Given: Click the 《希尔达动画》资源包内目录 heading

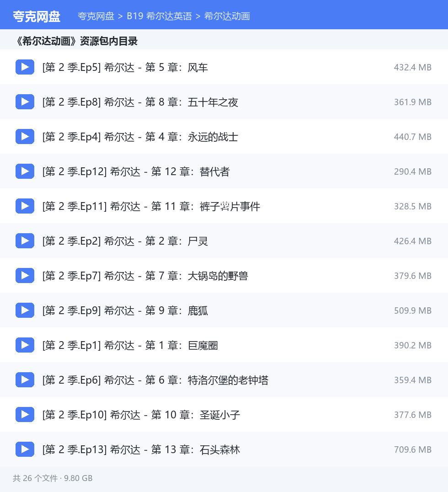Looking at the screenshot, I should [x=76, y=41].
